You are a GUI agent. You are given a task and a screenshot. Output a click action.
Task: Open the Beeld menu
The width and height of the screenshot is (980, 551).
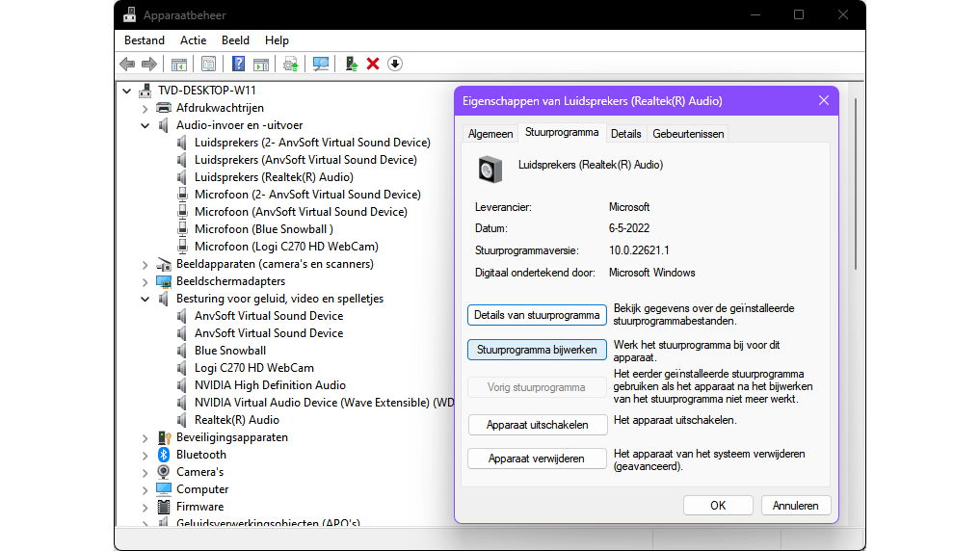(236, 40)
